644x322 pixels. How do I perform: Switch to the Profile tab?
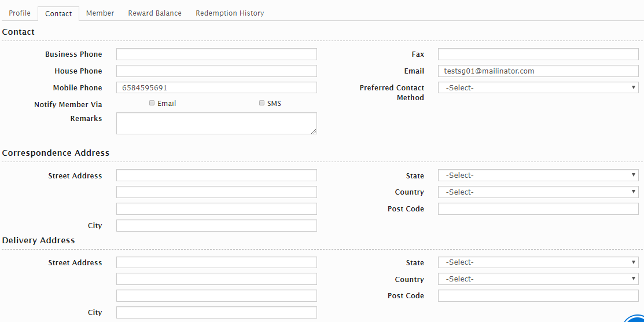click(20, 13)
